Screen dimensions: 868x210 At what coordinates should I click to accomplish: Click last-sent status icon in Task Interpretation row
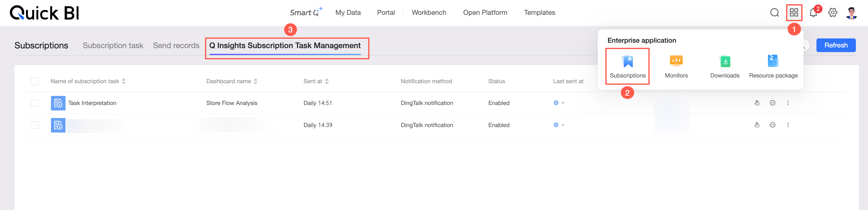point(556,103)
